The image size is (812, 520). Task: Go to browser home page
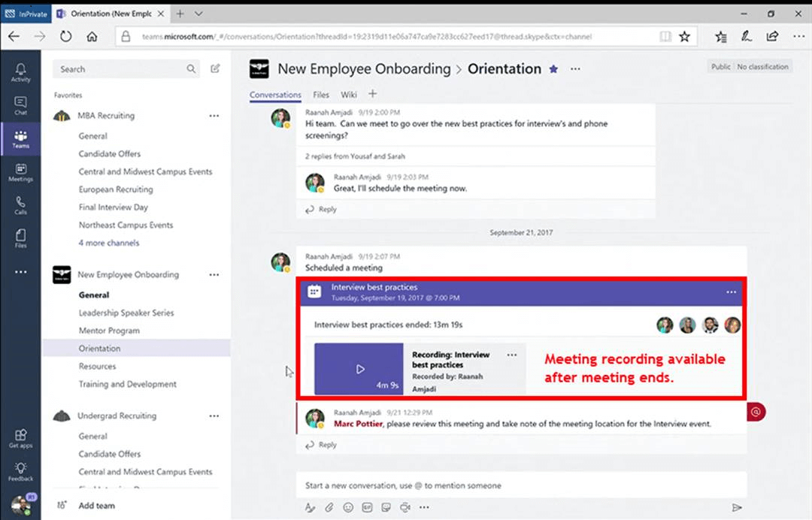(x=92, y=36)
